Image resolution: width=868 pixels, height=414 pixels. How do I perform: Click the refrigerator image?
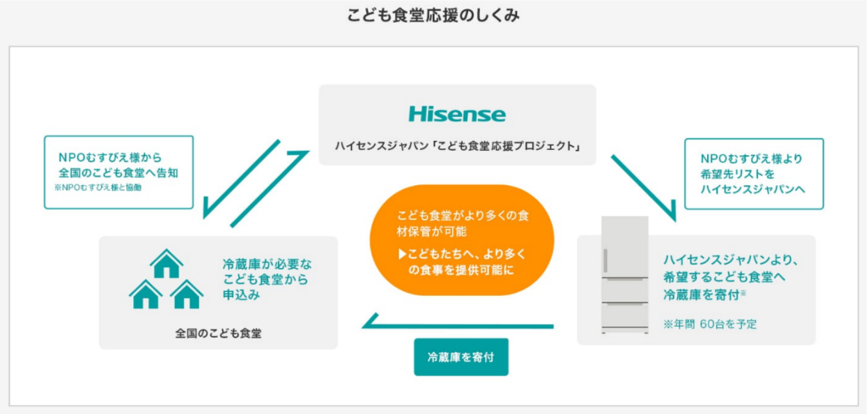click(x=625, y=275)
